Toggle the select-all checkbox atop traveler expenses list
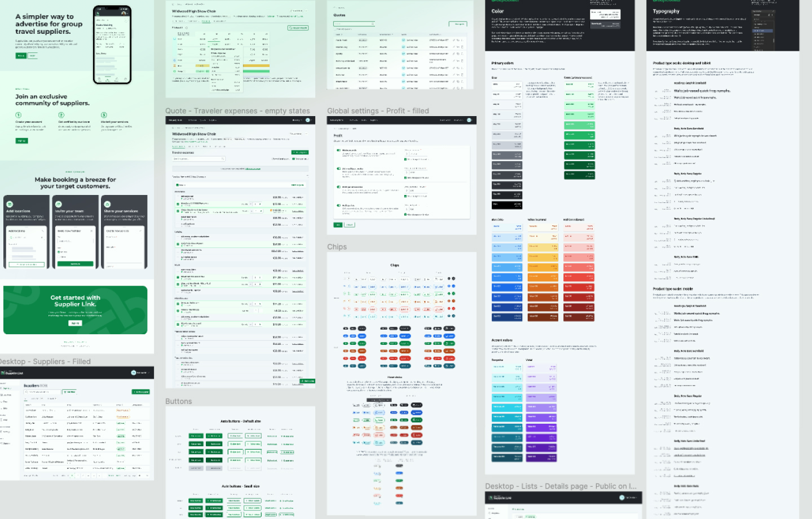This screenshot has height=519, width=812. (178, 185)
